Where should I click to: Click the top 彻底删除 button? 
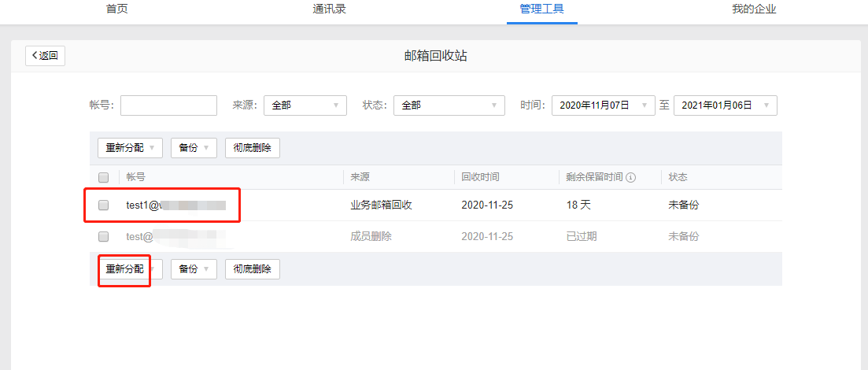pyautogui.click(x=252, y=148)
